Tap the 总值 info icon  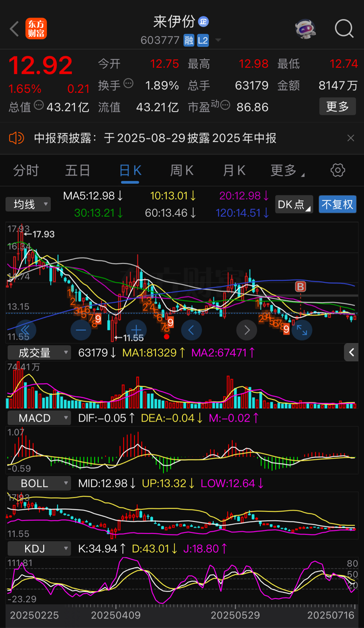pyautogui.click(x=39, y=105)
